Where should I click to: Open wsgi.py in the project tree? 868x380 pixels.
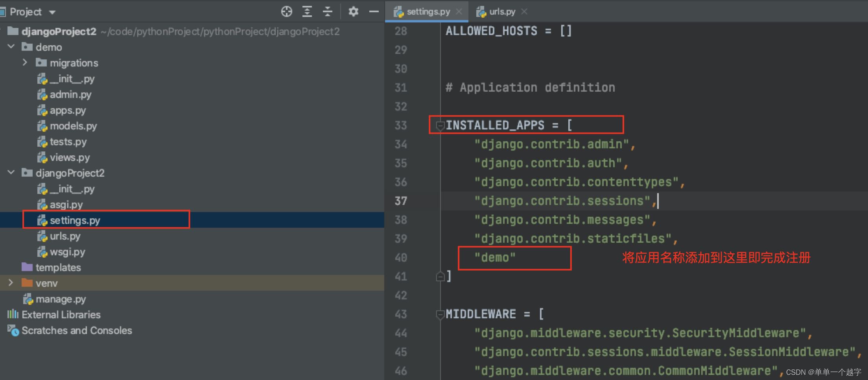pyautogui.click(x=61, y=252)
